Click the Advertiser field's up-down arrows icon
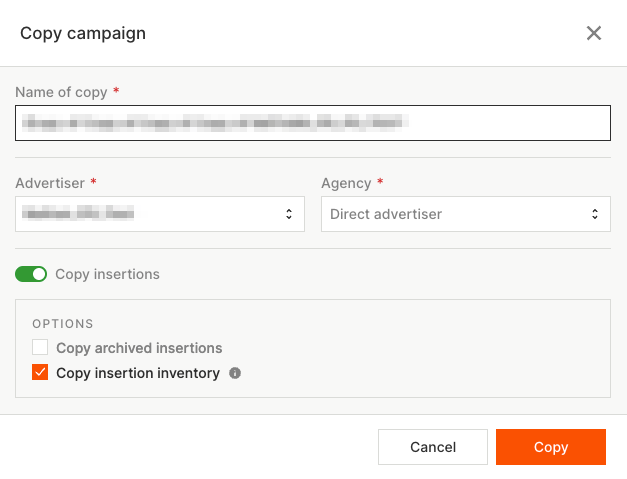 pyautogui.click(x=289, y=214)
